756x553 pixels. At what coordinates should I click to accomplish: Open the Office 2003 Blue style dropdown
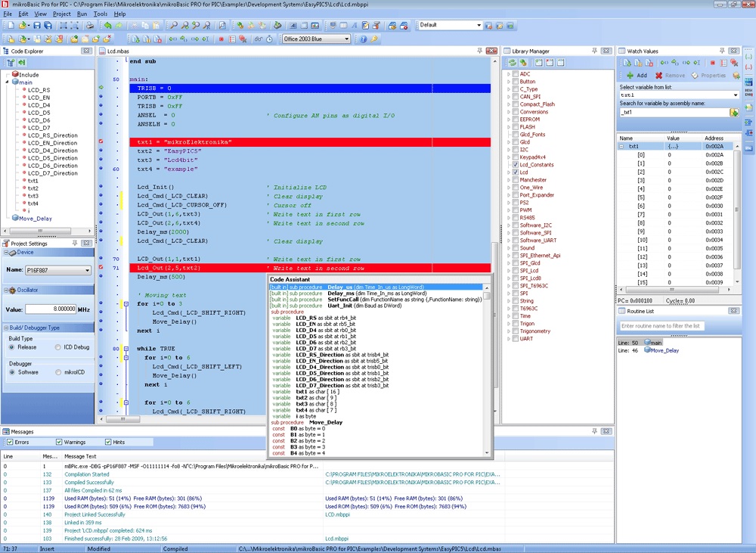316,39
